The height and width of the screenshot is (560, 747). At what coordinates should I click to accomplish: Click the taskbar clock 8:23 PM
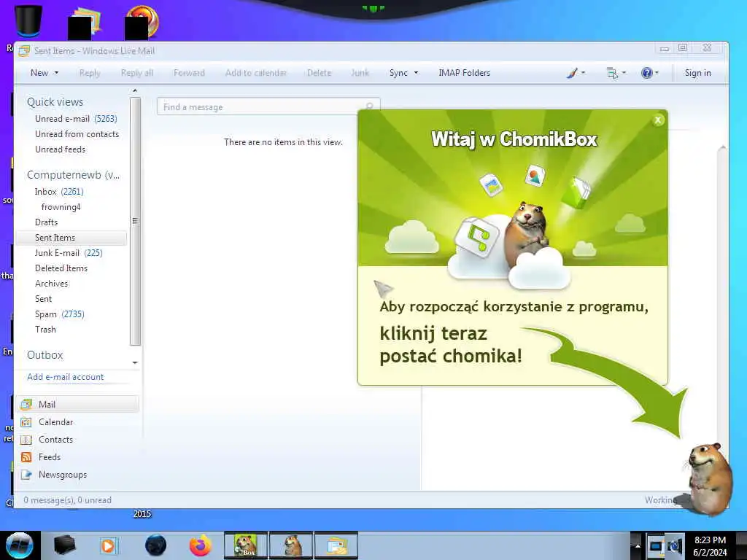710,540
